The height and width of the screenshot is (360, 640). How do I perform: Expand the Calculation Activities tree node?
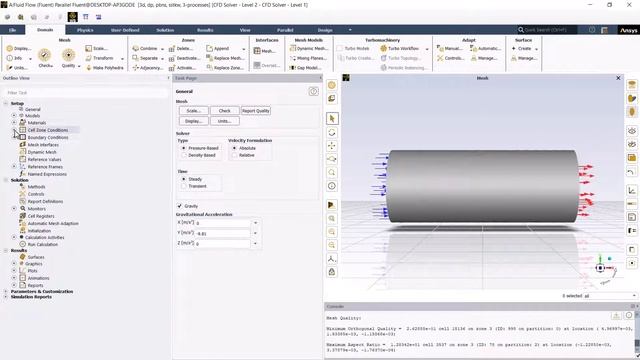coord(14,237)
